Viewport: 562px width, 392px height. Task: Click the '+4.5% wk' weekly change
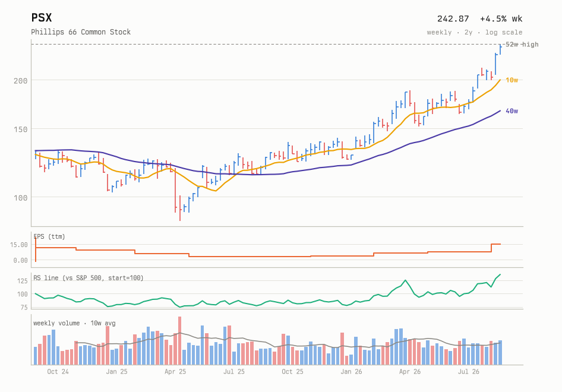pyautogui.click(x=501, y=18)
